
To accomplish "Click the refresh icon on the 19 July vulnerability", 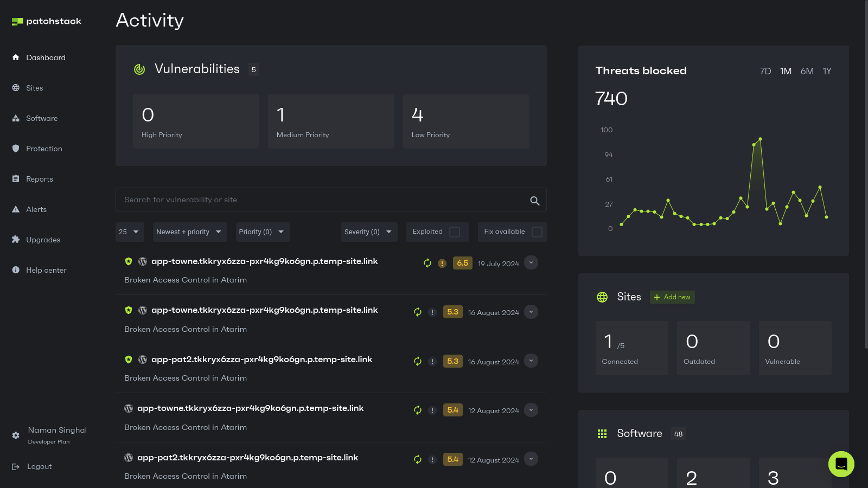I will click(x=427, y=263).
